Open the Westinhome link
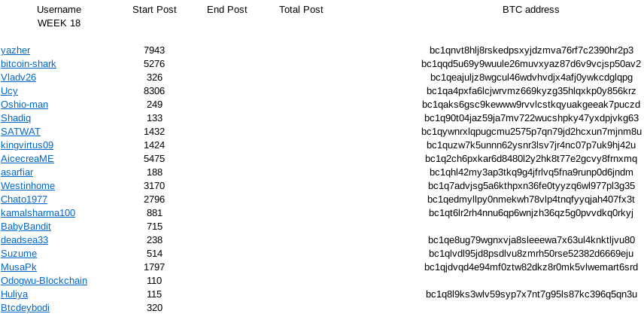Viewport: 644px width, 320px height. (x=28, y=186)
